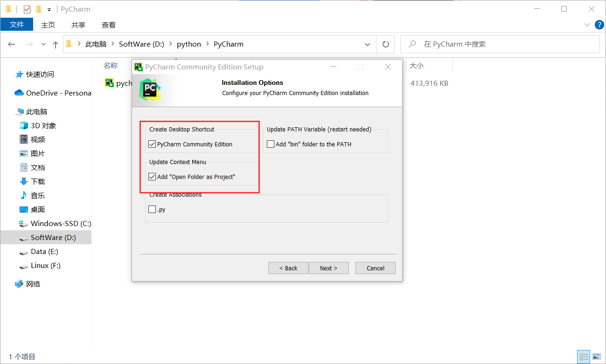This screenshot has width=606, height=364.
Task: Select 此电脑 in the navigation pane
Action: click(x=37, y=112)
